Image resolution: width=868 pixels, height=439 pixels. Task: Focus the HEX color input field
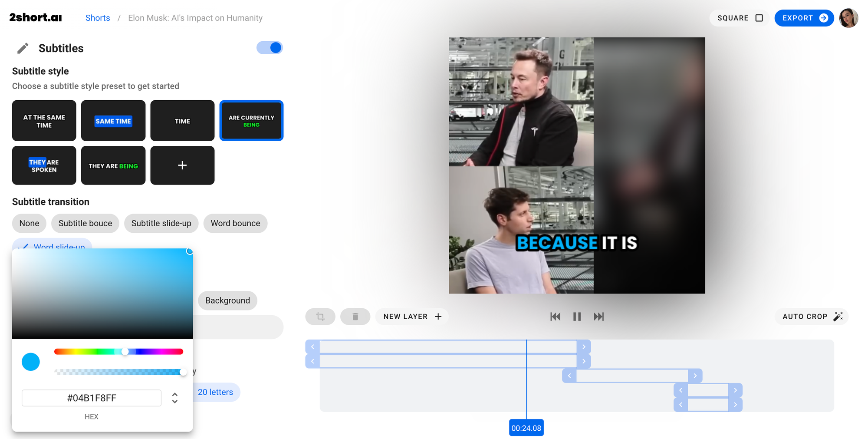(92, 398)
